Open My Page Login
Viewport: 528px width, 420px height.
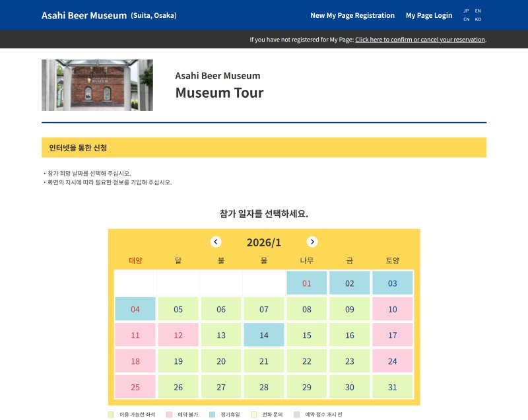point(428,15)
